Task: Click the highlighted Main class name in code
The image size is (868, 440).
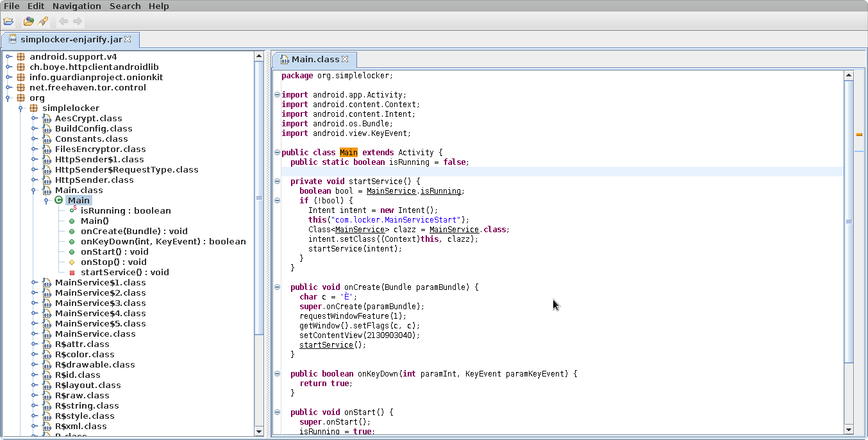Action: pos(348,153)
